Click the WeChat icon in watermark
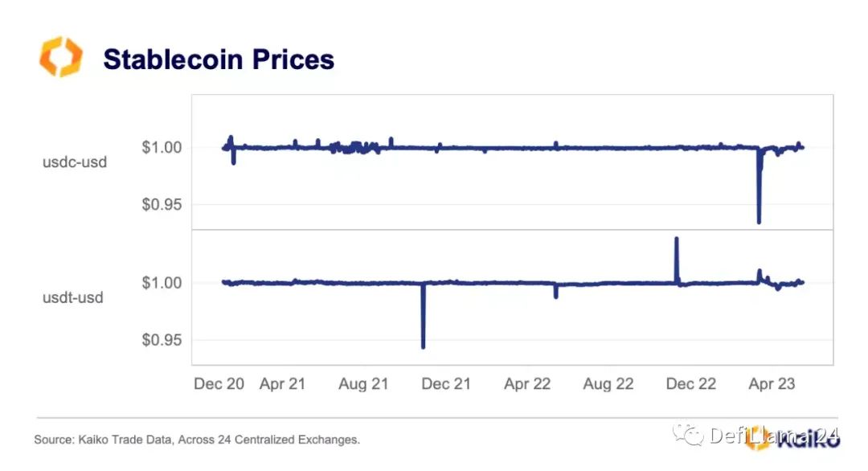Screen dimensions: 868x471 click(x=687, y=435)
